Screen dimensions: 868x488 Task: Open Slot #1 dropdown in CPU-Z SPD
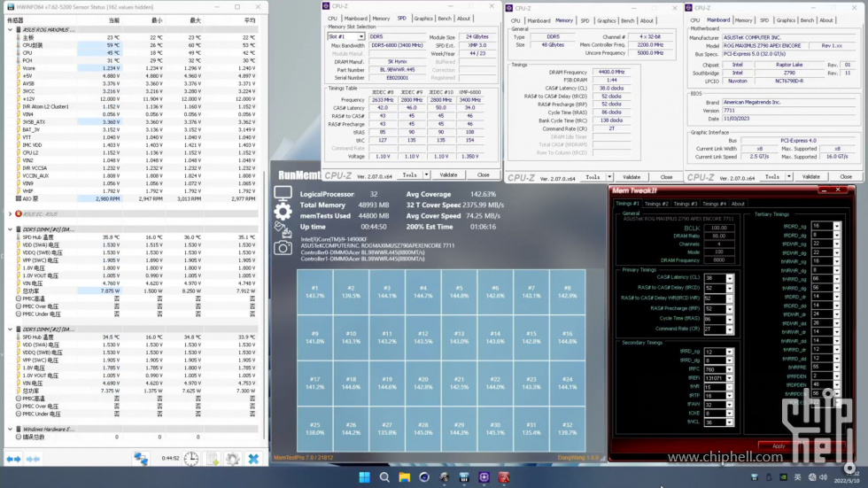(361, 36)
